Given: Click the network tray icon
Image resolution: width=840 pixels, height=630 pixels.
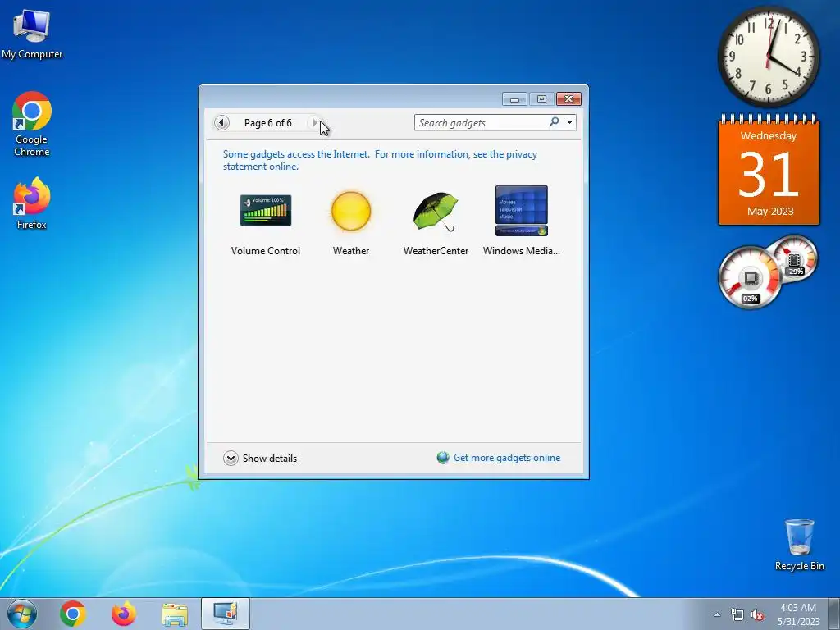Looking at the screenshot, I should [x=737, y=615].
